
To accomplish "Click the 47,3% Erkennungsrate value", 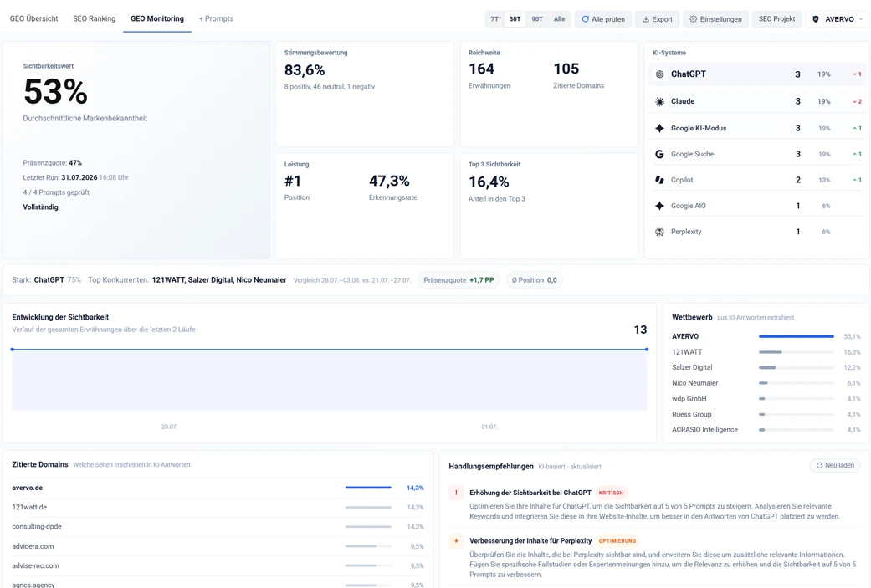I will click(389, 181).
